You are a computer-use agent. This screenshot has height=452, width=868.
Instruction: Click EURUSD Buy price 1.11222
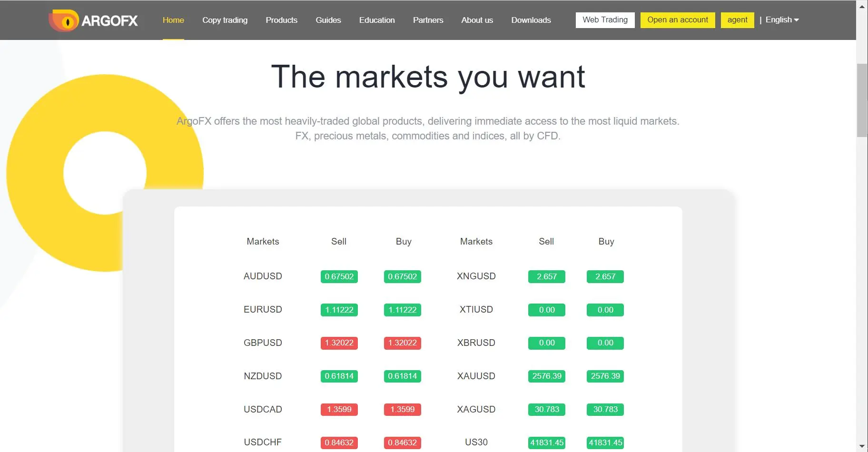(402, 310)
